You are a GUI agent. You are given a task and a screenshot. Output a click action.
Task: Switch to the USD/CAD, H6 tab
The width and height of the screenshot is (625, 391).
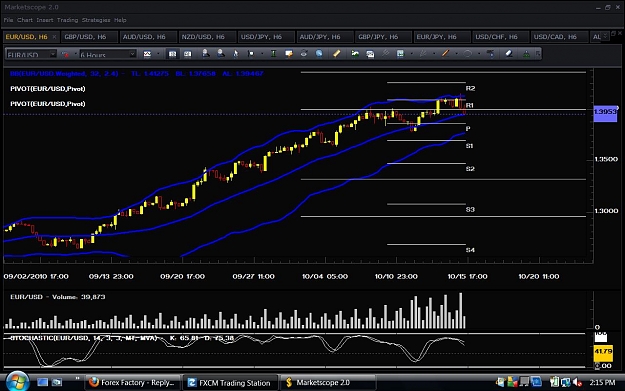click(x=559, y=37)
